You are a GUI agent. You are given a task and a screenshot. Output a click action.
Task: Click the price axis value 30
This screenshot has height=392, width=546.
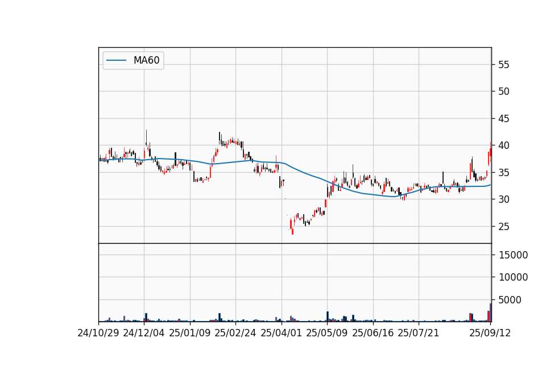(504, 199)
